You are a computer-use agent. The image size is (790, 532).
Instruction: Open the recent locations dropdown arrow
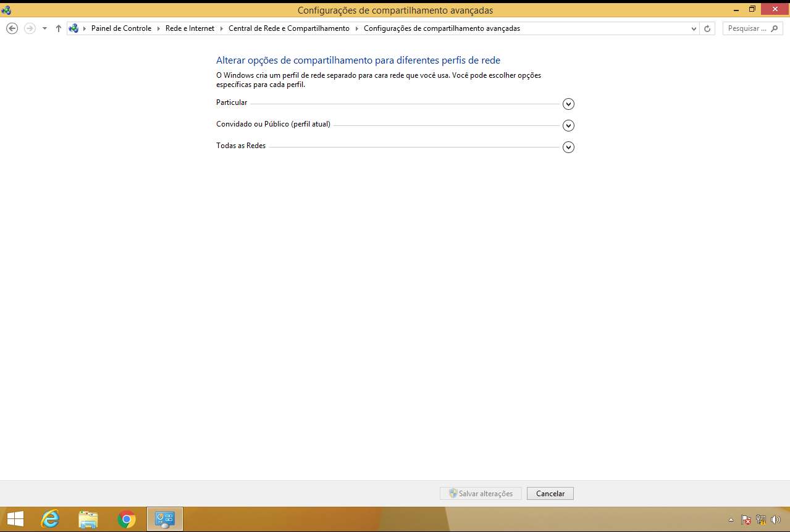tap(44, 28)
